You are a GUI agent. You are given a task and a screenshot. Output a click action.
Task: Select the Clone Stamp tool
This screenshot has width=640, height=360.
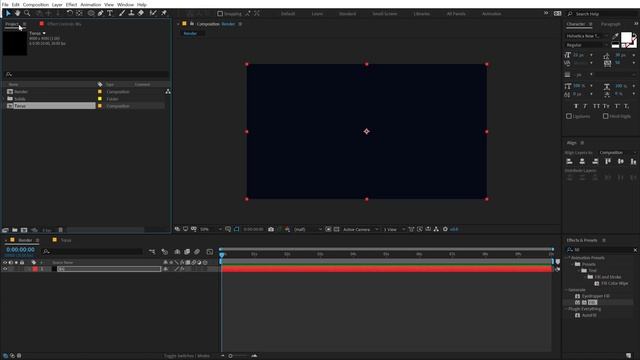tap(131, 13)
